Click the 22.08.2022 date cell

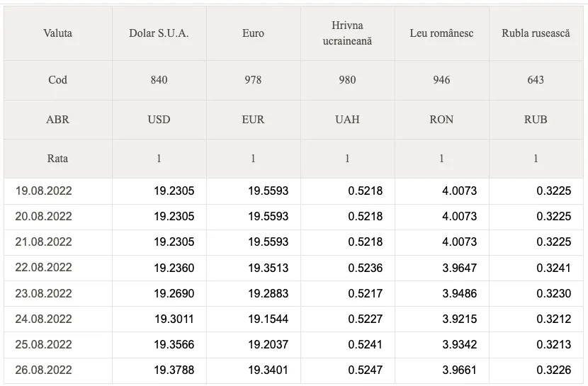click(58, 268)
